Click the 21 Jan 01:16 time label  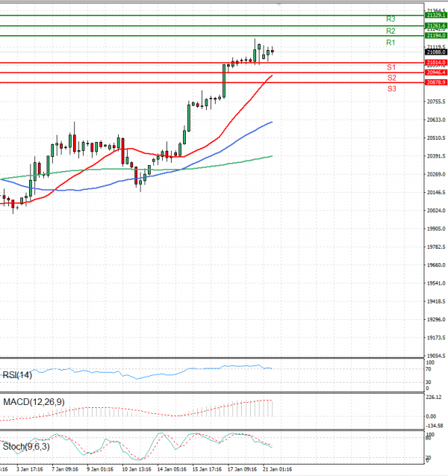[277, 469]
